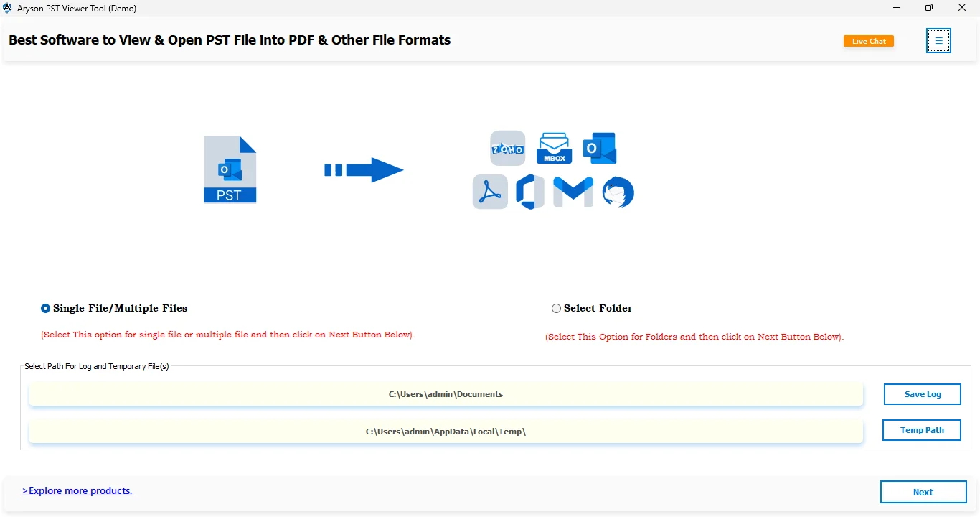Open the hamburger menu icon
The image size is (980, 517).
point(938,41)
